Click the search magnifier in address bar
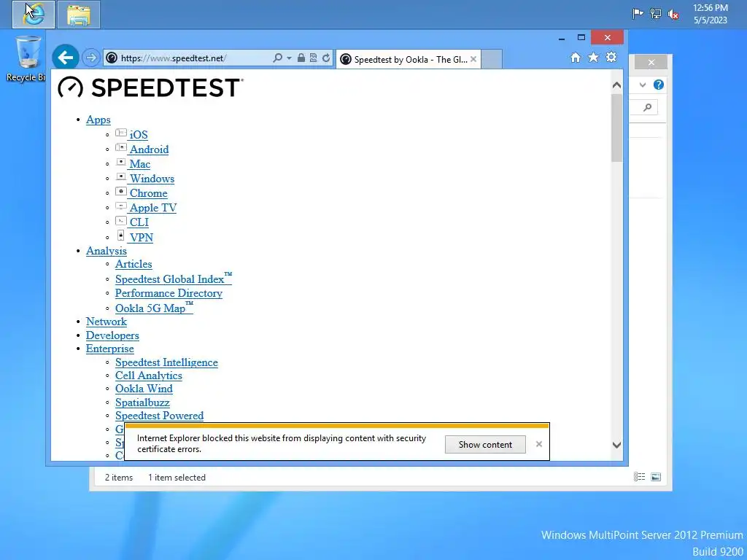Image resolution: width=747 pixels, height=560 pixels. point(277,58)
